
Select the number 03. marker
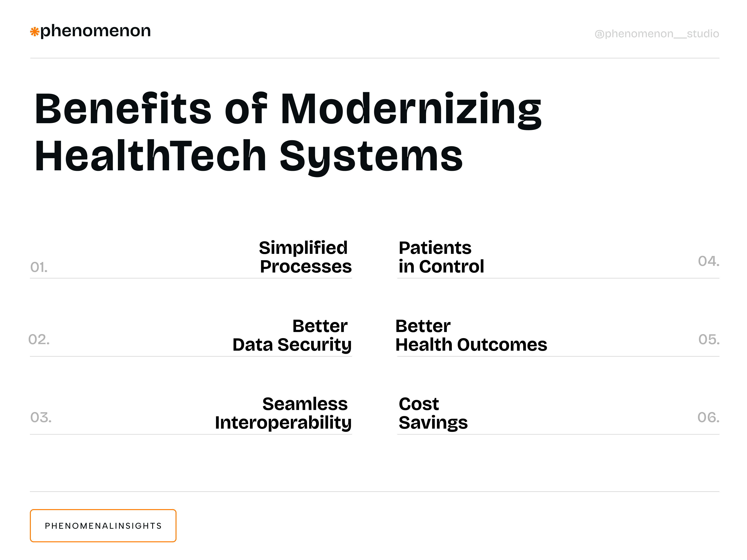[x=41, y=418]
